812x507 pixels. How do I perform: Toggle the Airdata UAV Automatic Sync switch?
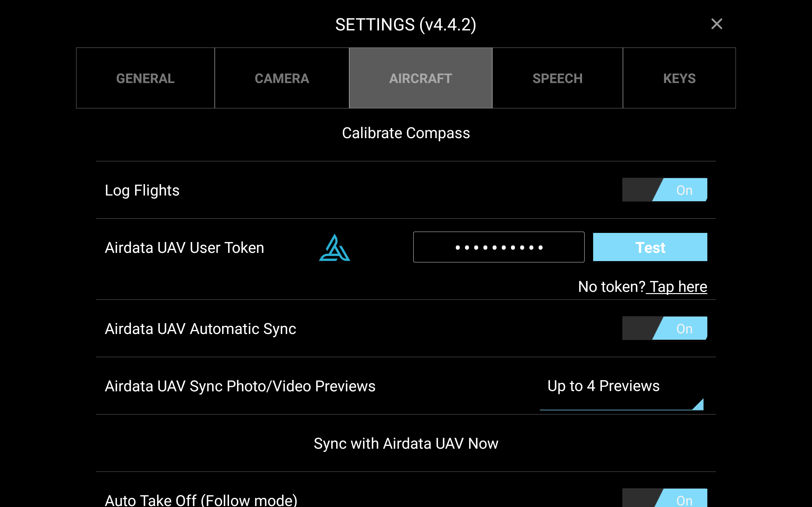click(665, 328)
